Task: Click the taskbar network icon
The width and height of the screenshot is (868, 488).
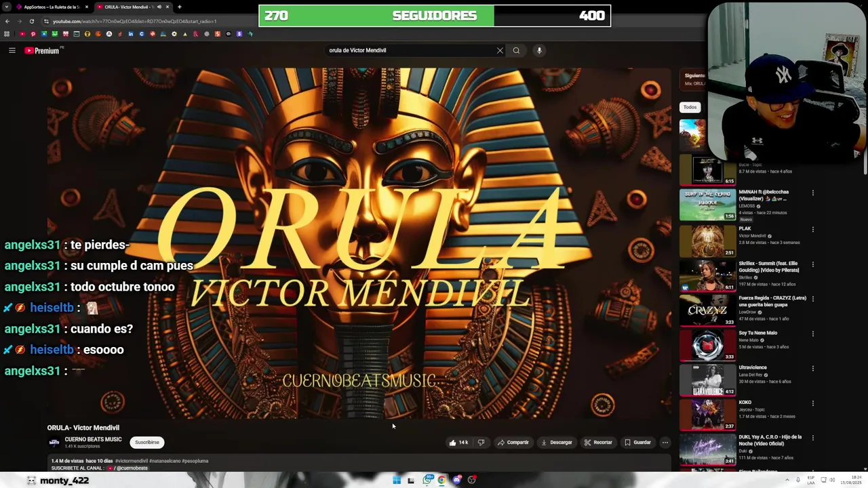Action: 823,480
